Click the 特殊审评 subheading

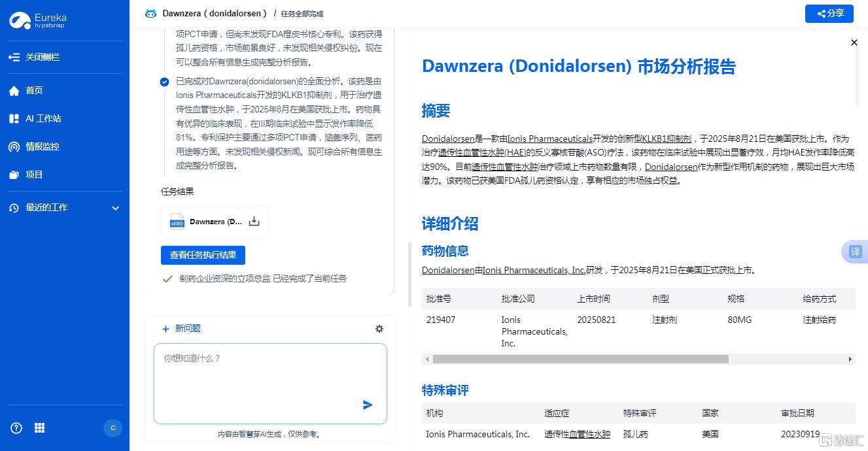445,390
